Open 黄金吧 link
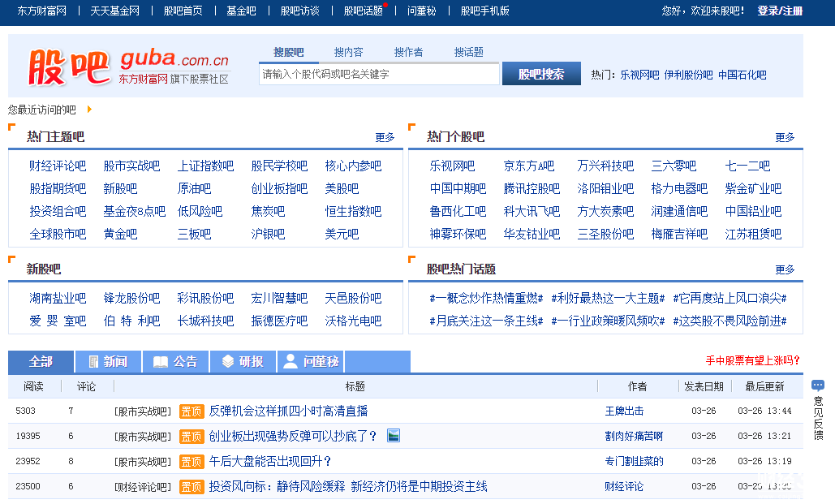This screenshot has width=835, height=504. pyautogui.click(x=120, y=234)
